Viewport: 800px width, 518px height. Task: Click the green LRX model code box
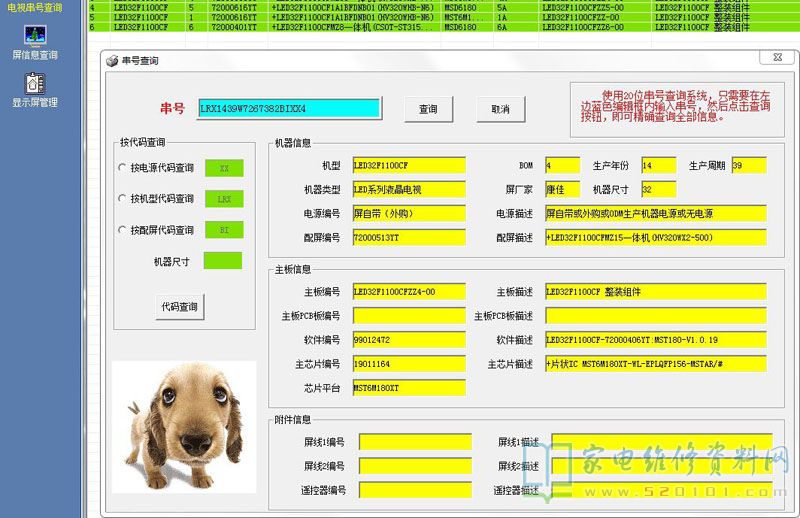click(223, 199)
